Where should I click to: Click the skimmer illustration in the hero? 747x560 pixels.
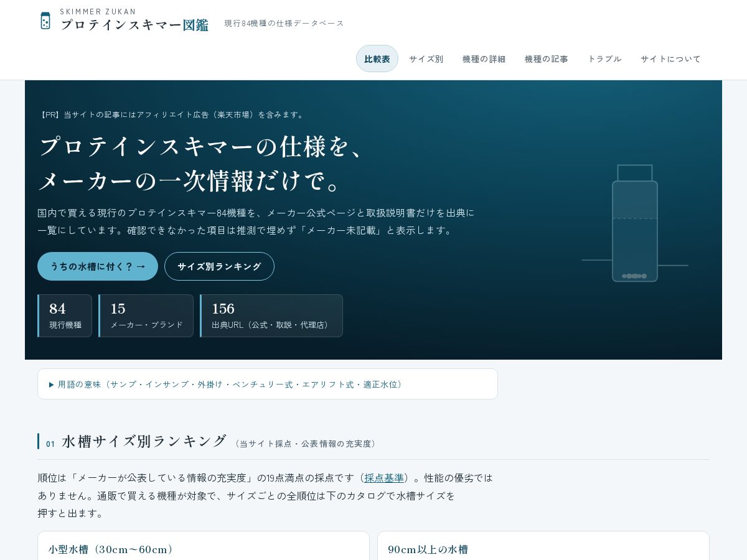pyautogui.click(x=635, y=223)
